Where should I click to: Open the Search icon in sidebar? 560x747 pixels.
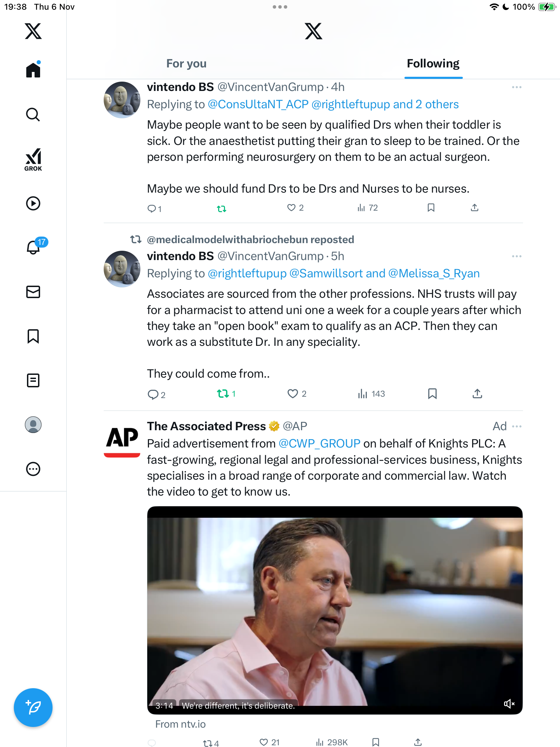point(33,114)
